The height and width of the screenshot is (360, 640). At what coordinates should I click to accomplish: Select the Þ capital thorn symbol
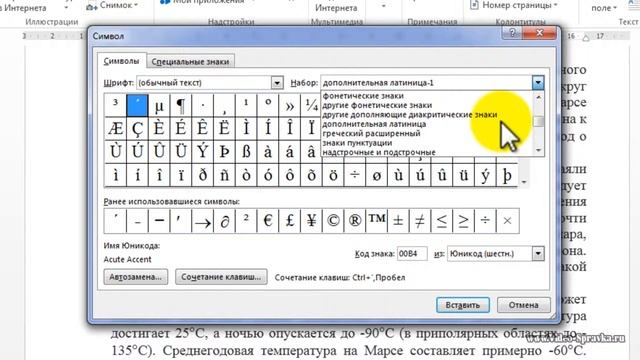(x=224, y=152)
